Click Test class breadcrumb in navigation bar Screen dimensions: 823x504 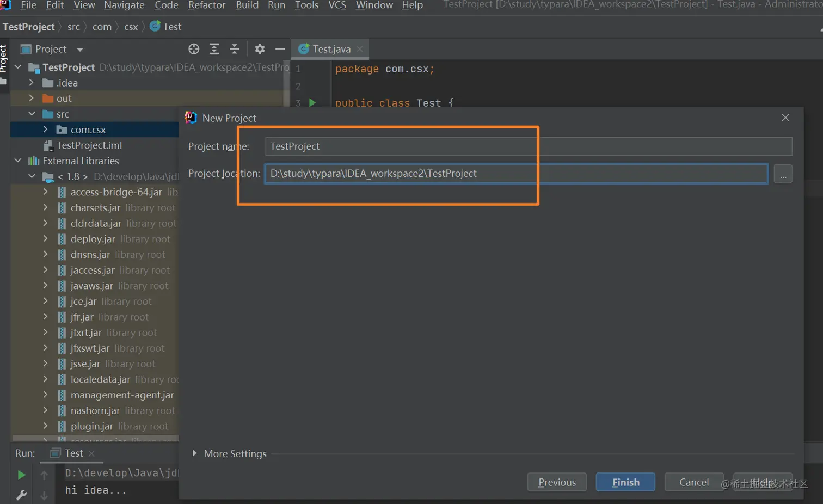point(165,27)
